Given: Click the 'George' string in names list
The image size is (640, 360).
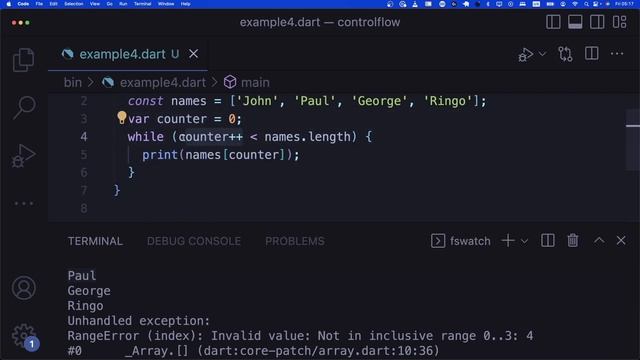Looking at the screenshot, I should coord(379,101).
